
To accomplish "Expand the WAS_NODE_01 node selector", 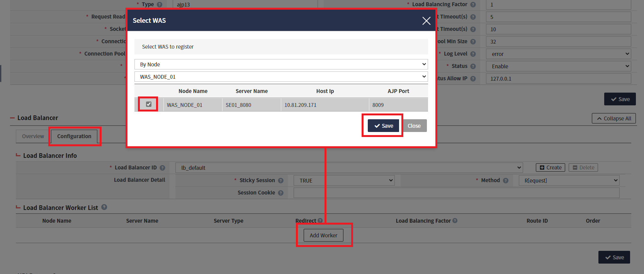I will (281, 77).
